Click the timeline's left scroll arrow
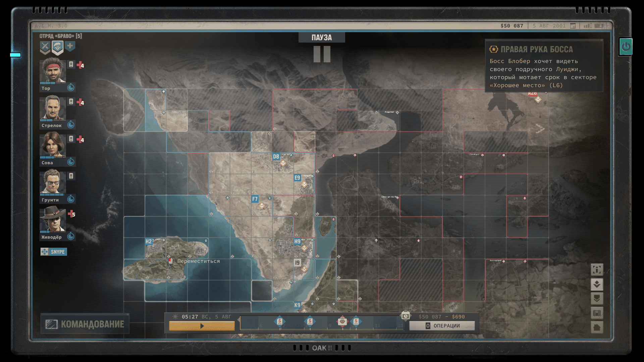Screen dimensions: 644x362 pos(239,319)
